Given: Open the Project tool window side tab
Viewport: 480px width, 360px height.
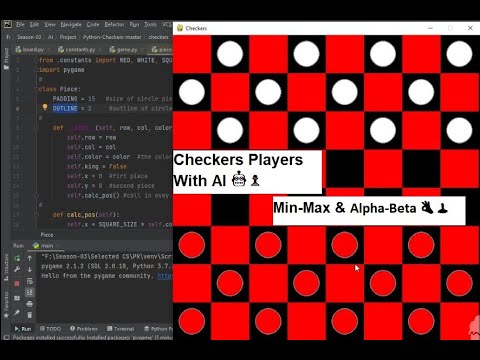Looking at the screenshot, I should 6,58.
